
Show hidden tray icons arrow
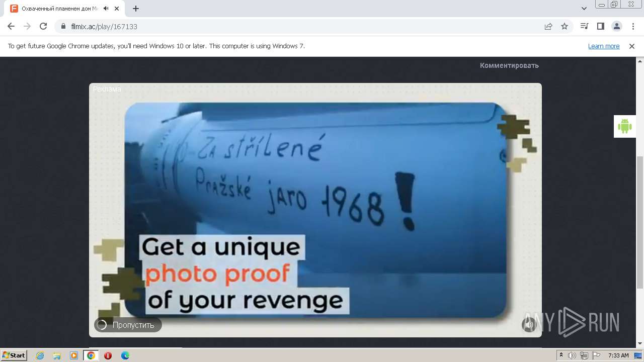point(561,355)
